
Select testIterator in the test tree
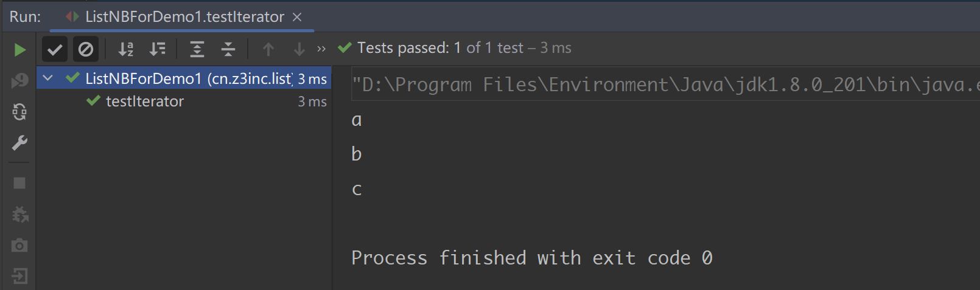click(145, 102)
